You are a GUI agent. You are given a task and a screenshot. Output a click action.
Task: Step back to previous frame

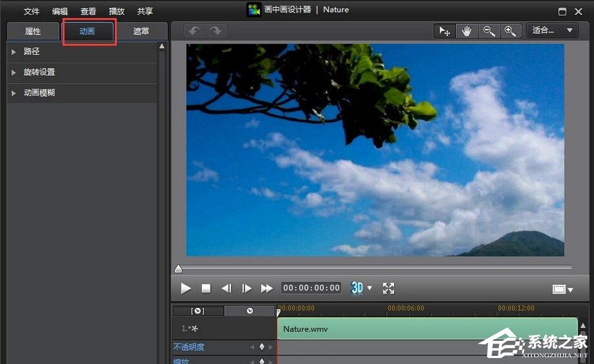tap(226, 288)
